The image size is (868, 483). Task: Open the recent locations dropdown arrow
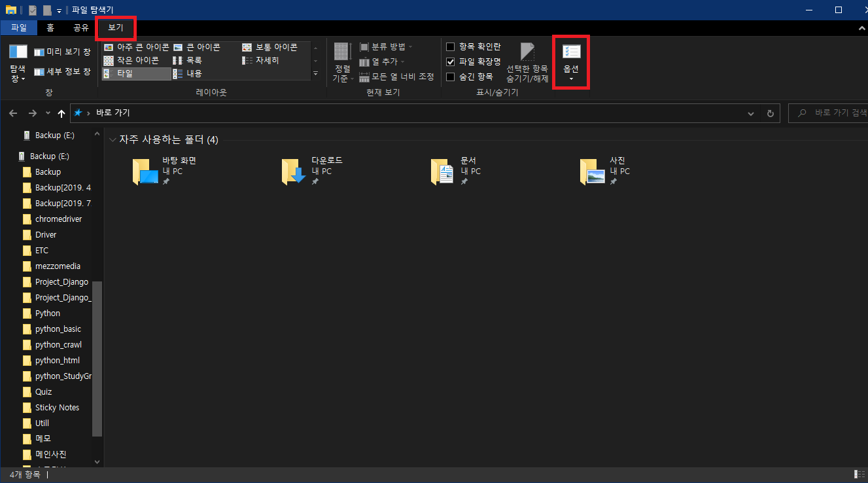[x=48, y=114]
